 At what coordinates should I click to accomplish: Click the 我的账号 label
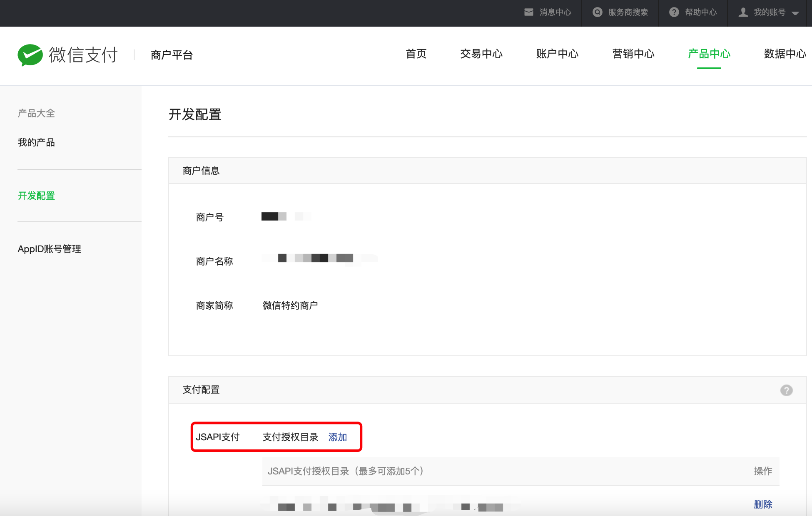point(770,12)
